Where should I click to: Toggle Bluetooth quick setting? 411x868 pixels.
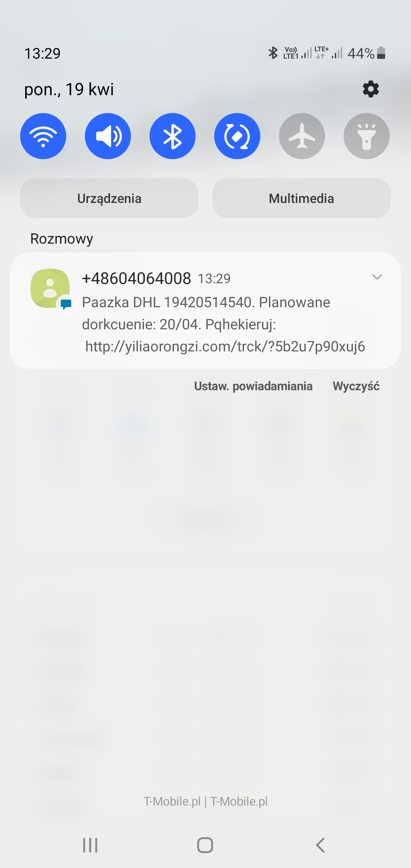(172, 136)
